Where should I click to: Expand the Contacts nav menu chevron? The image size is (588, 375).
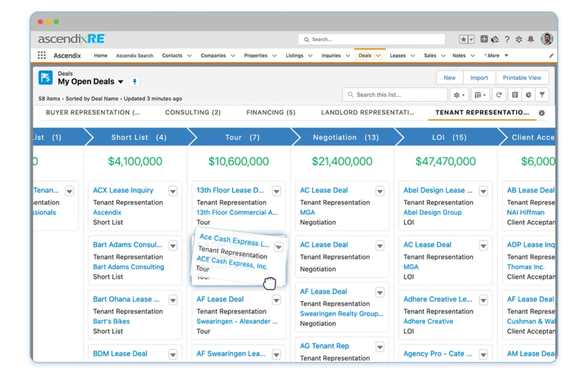[188, 56]
